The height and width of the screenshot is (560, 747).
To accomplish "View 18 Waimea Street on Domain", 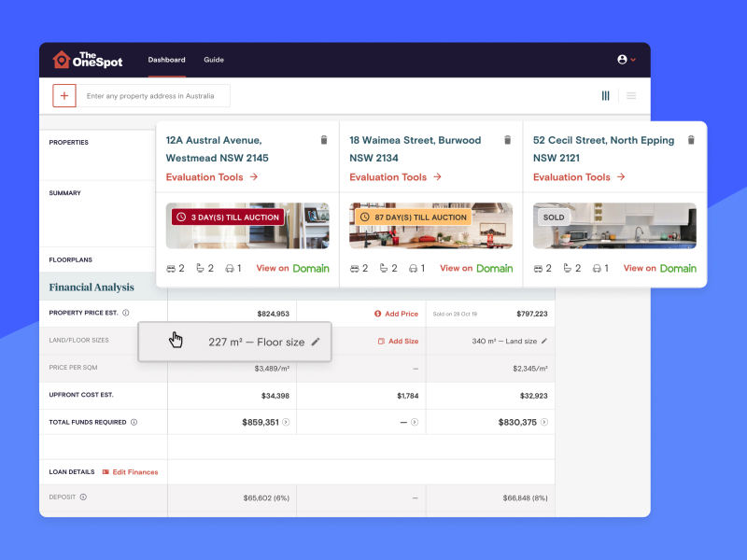I will pos(476,269).
